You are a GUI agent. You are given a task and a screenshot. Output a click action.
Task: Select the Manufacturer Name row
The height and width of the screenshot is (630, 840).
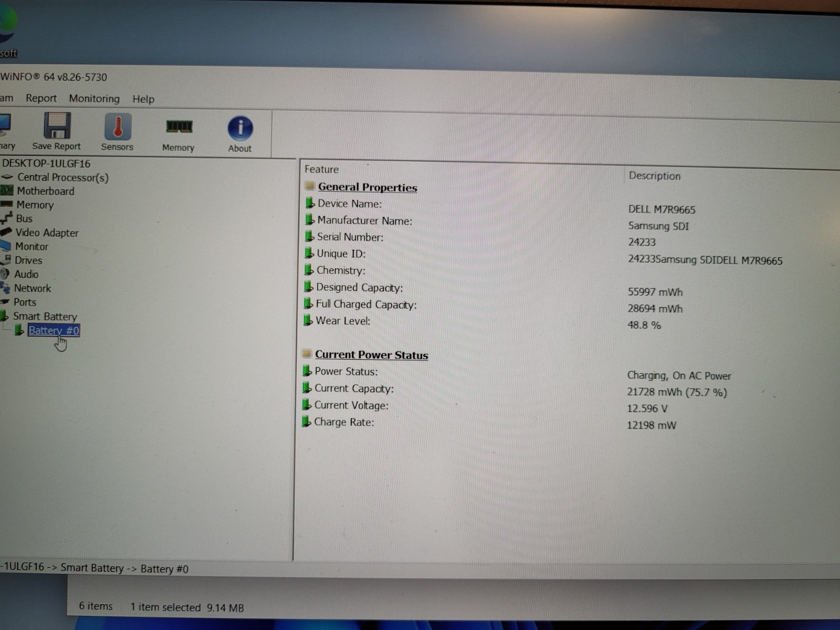[x=365, y=221]
